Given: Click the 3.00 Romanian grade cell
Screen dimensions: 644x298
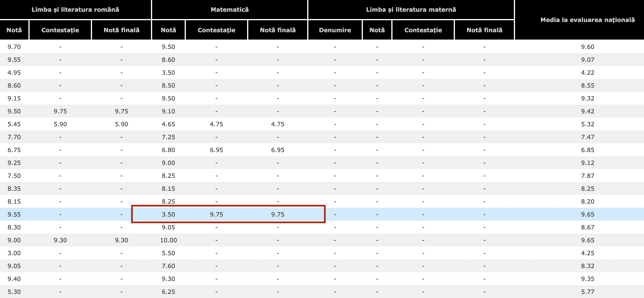Looking at the screenshot, I should point(14,253).
